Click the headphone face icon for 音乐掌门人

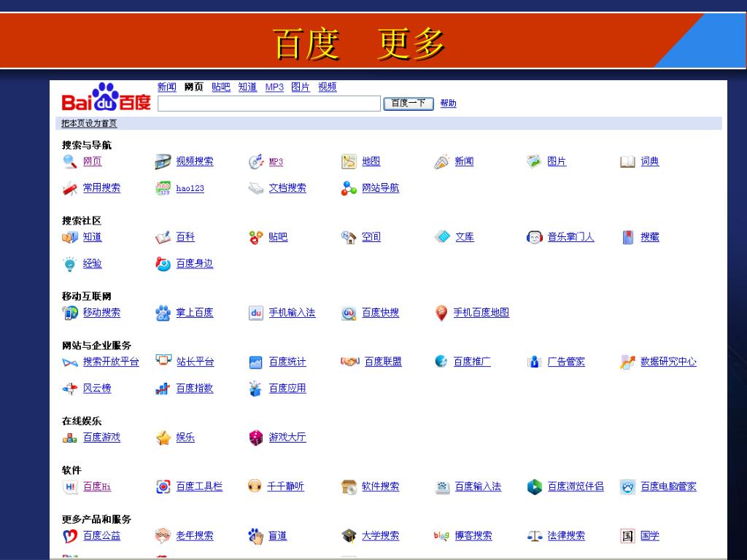tap(535, 237)
